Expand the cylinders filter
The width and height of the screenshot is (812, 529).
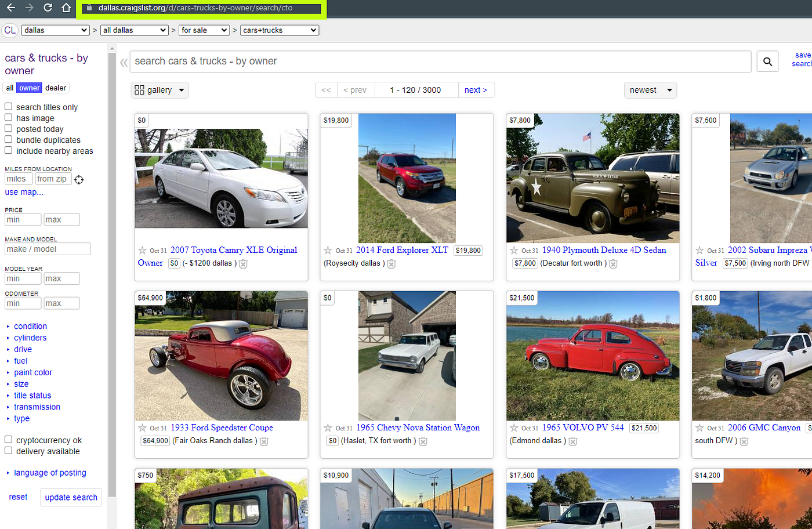(x=30, y=338)
